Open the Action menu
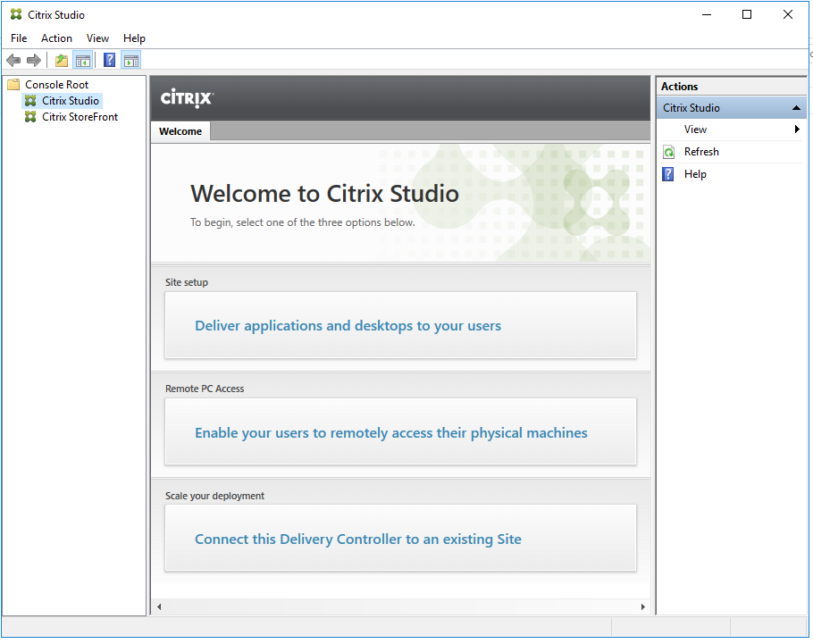 click(56, 38)
